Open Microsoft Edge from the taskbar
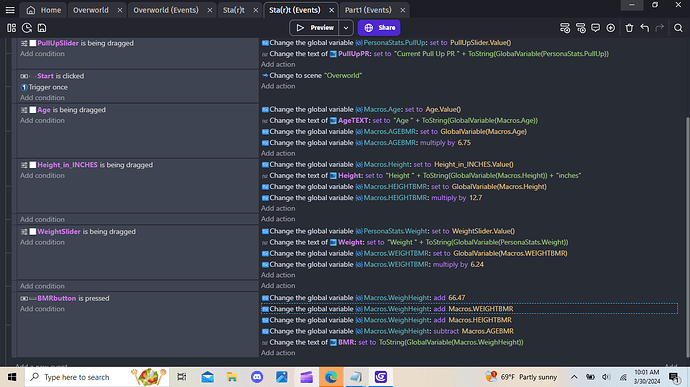 331,377
